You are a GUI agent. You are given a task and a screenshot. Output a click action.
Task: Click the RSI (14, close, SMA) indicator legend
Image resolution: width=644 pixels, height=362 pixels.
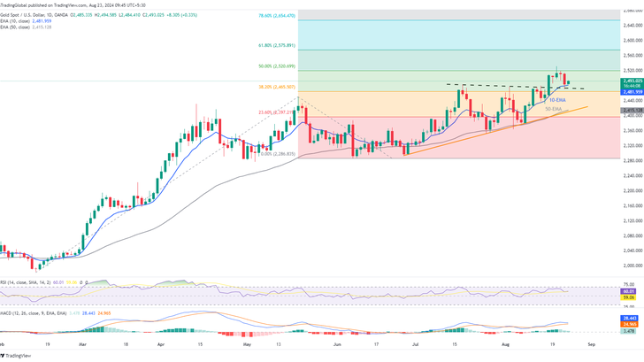(x=25, y=282)
